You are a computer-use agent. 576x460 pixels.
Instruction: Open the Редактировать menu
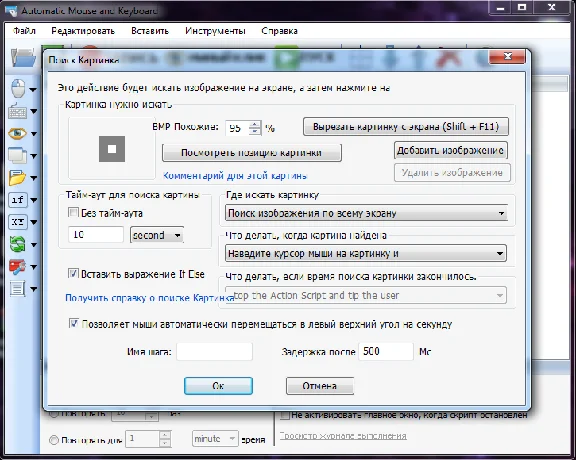coord(83,31)
